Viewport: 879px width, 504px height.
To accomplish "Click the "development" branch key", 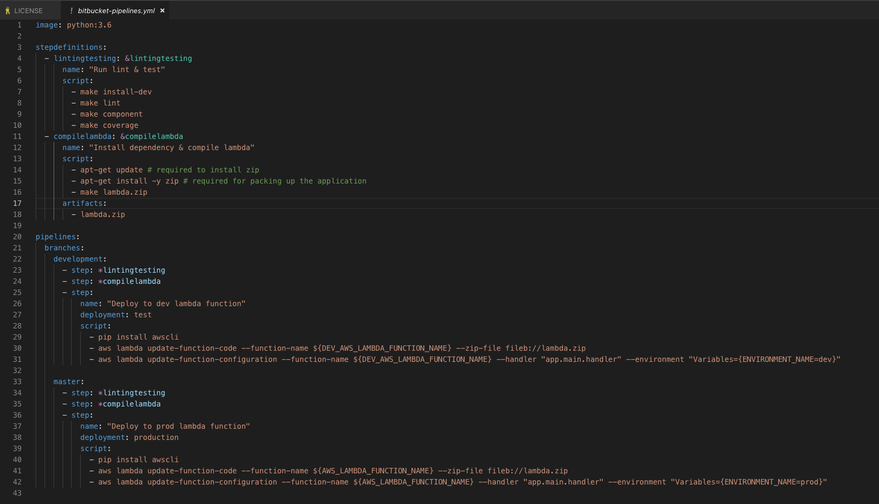I will tap(78, 259).
